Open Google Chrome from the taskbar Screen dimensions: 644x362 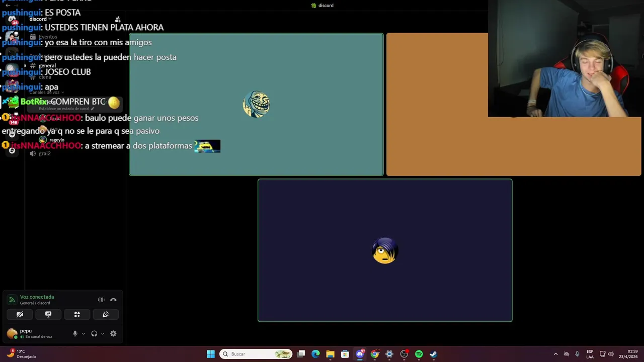click(374, 354)
